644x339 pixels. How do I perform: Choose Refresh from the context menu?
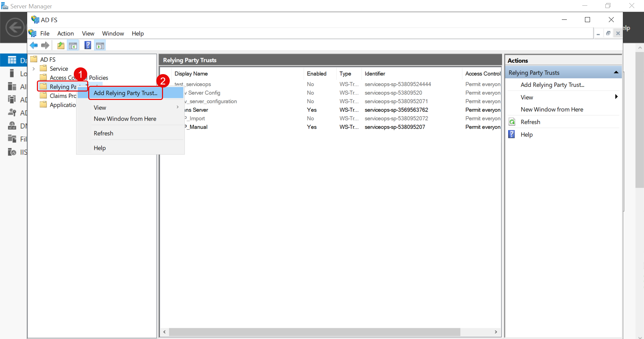point(103,133)
